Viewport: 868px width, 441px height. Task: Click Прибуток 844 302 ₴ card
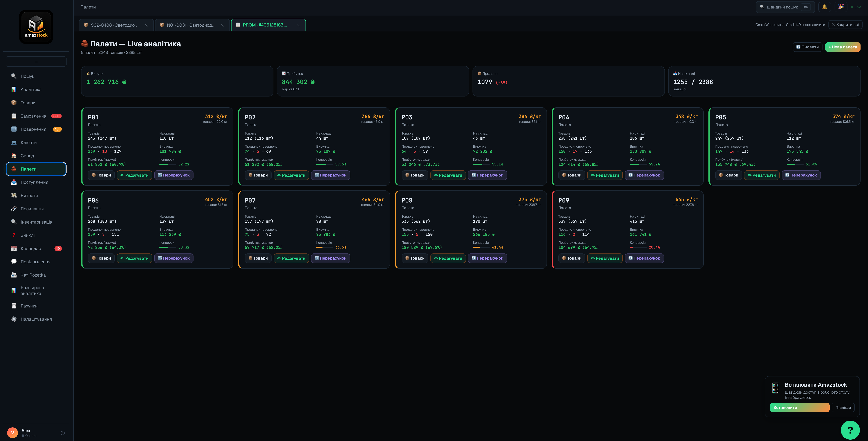(373, 81)
